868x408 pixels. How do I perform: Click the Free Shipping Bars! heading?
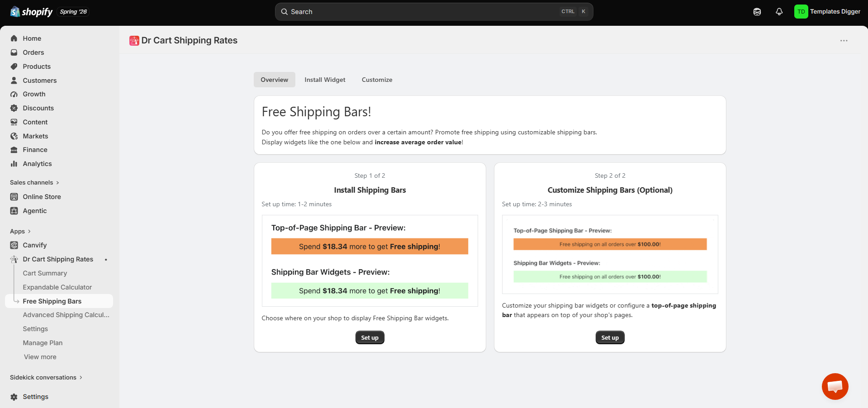coord(317,112)
